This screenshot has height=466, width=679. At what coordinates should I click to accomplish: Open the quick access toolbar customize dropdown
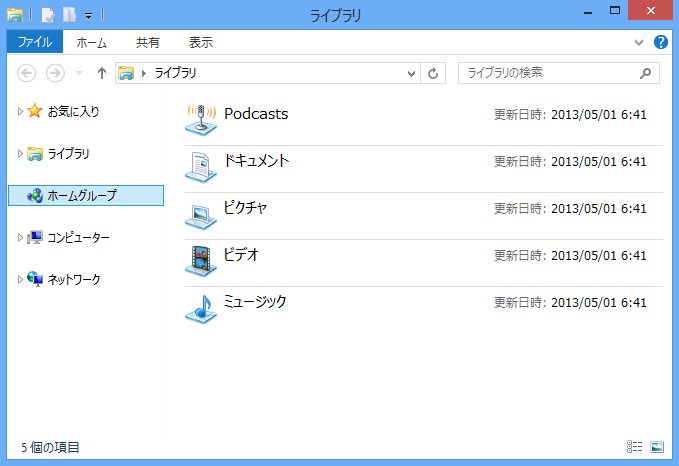pyautogui.click(x=88, y=16)
